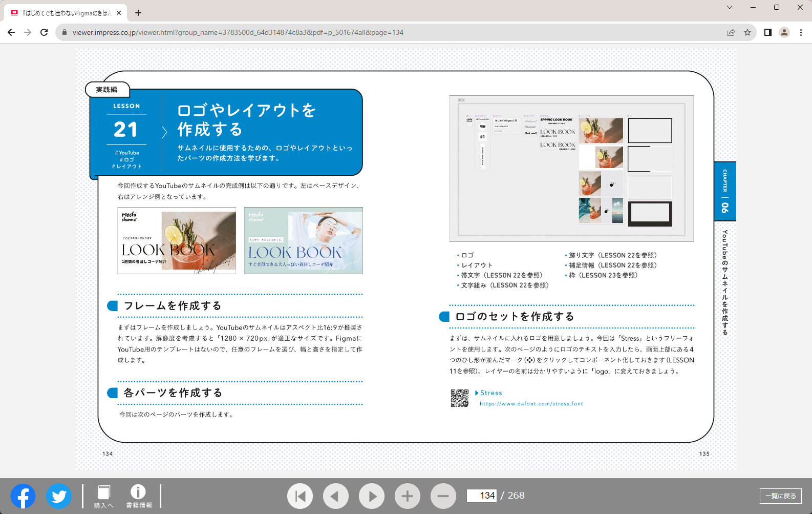This screenshot has height=514, width=812.
Task: Jump to the first page
Action: (x=300, y=496)
